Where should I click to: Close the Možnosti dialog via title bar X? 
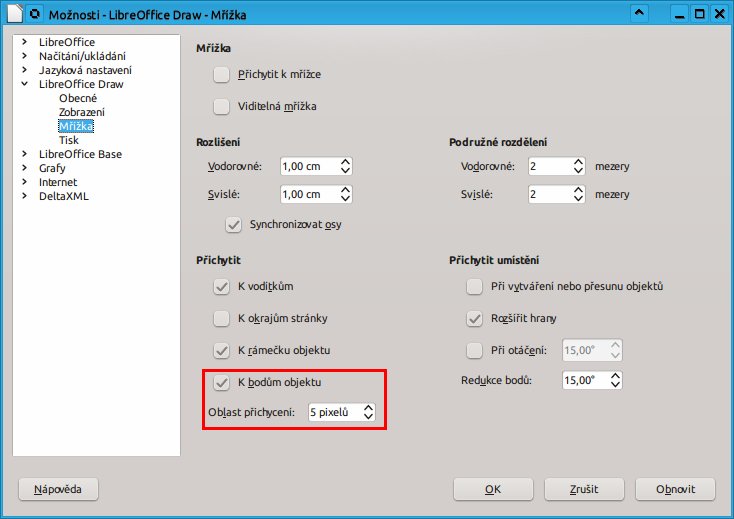[720, 14]
